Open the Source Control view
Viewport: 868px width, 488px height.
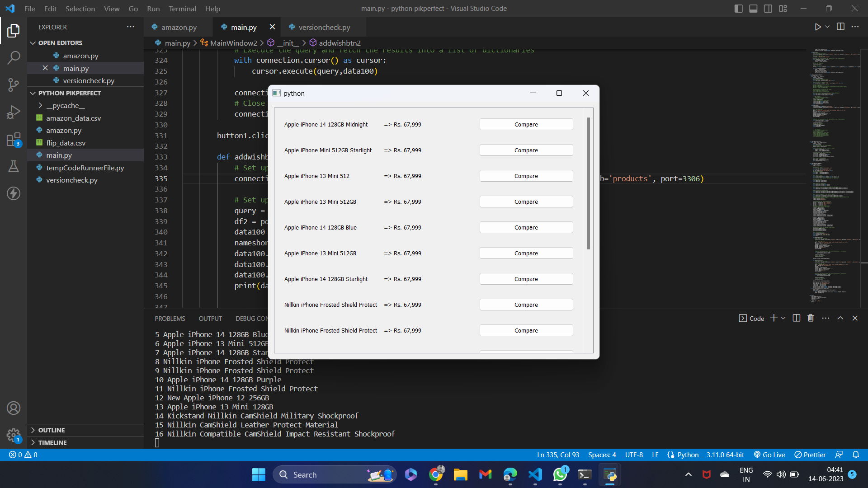pyautogui.click(x=14, y=85)
